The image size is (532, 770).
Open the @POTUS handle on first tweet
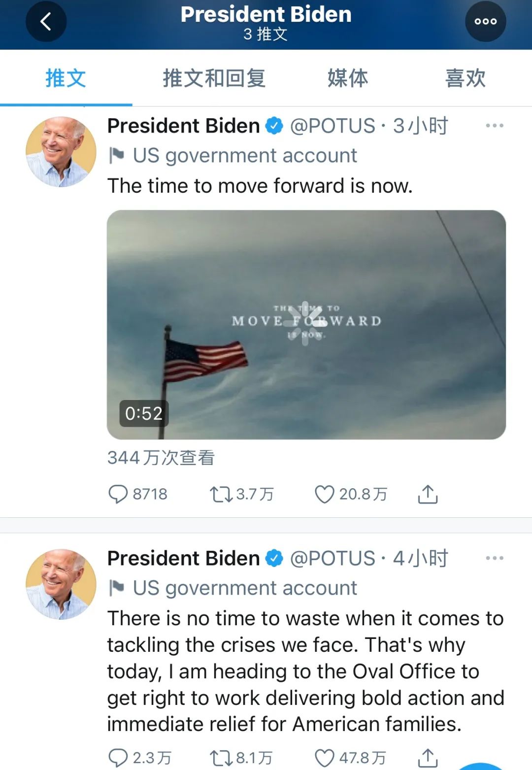coord(332,126)
